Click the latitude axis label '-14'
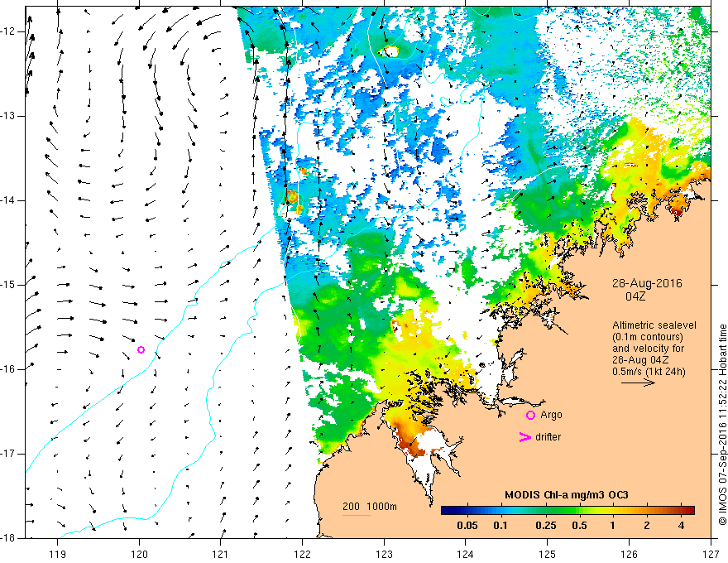The image size is (728, 563). tap(8, 200)
